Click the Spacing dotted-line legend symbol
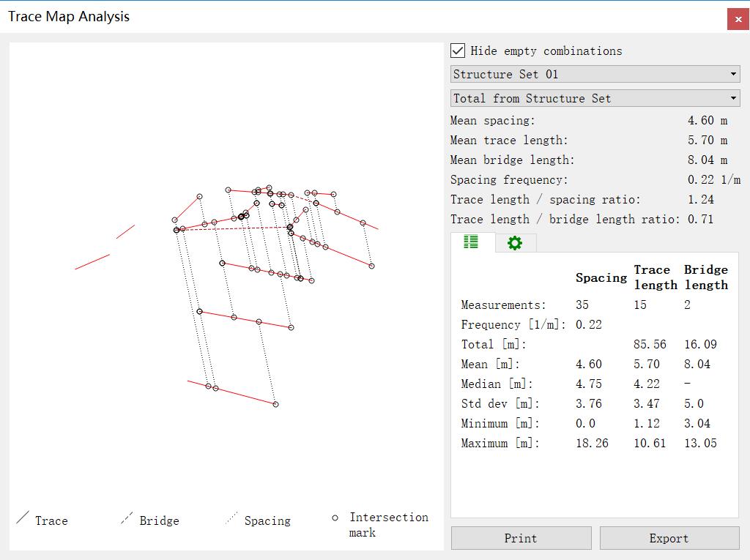Screen dimensions: 750x560 [232, 520]
